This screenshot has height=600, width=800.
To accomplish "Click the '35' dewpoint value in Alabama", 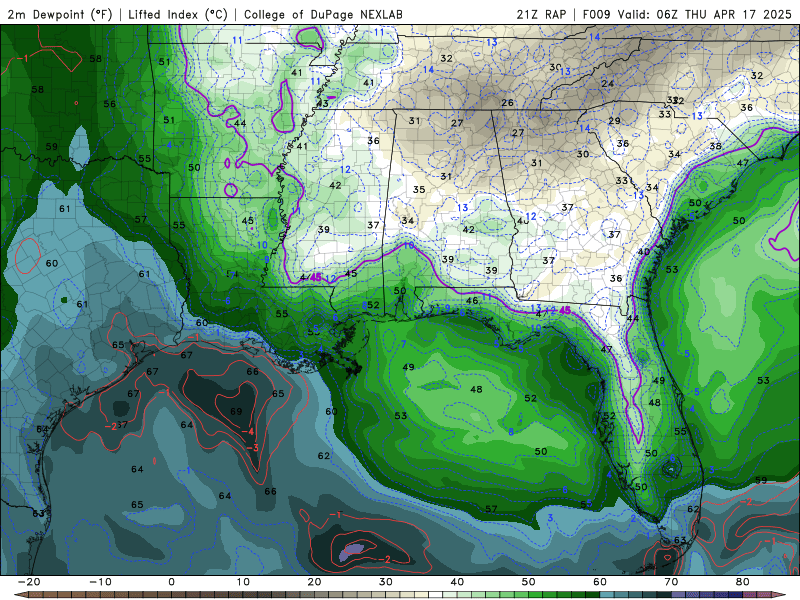I will [419, 189].
